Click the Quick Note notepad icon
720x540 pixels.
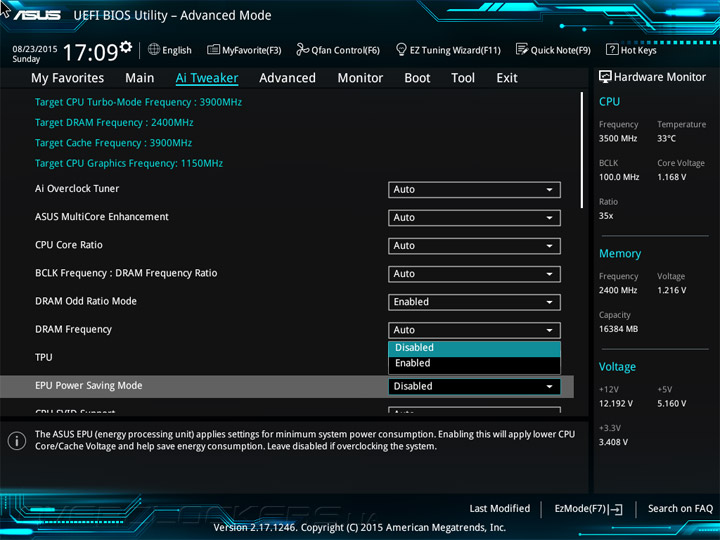click(x=522, y=49)
